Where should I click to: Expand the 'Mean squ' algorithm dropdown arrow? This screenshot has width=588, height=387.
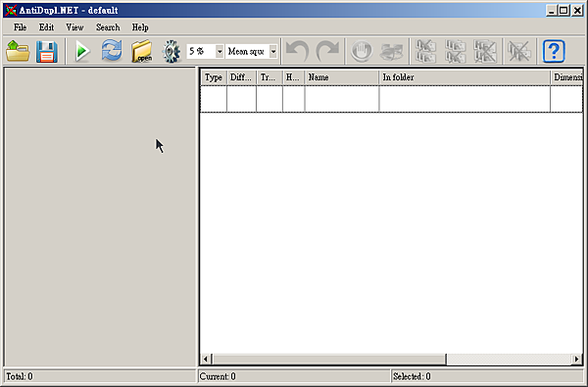(273, 51)
